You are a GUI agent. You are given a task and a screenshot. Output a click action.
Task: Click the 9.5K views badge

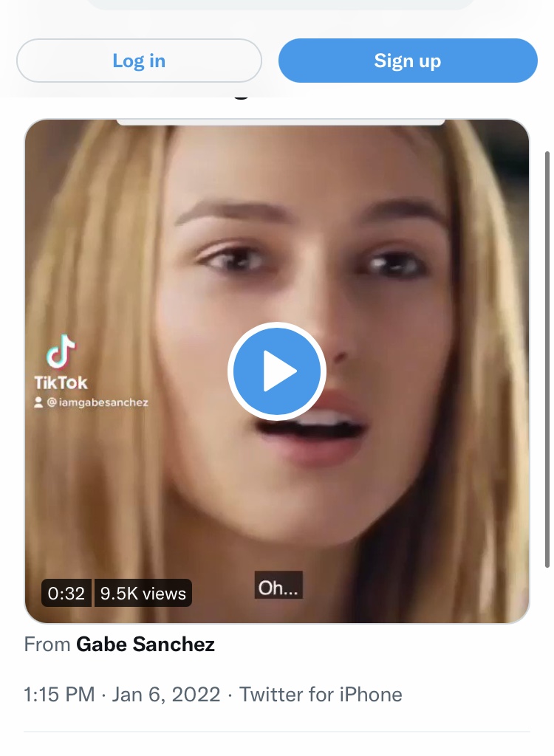point(143,593)
